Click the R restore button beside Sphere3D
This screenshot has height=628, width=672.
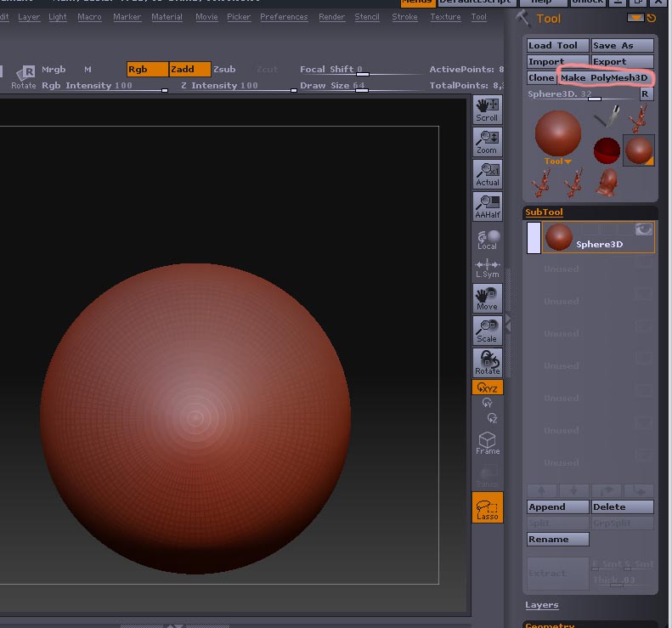(x=646, y=93)
